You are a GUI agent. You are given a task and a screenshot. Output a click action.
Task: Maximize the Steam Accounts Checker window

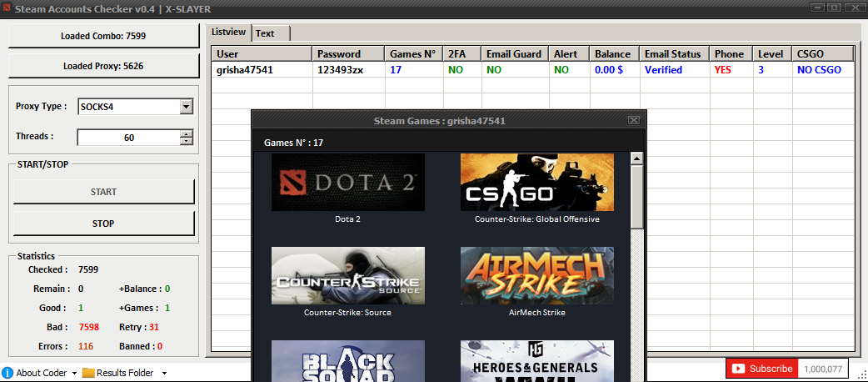(834, 8)
